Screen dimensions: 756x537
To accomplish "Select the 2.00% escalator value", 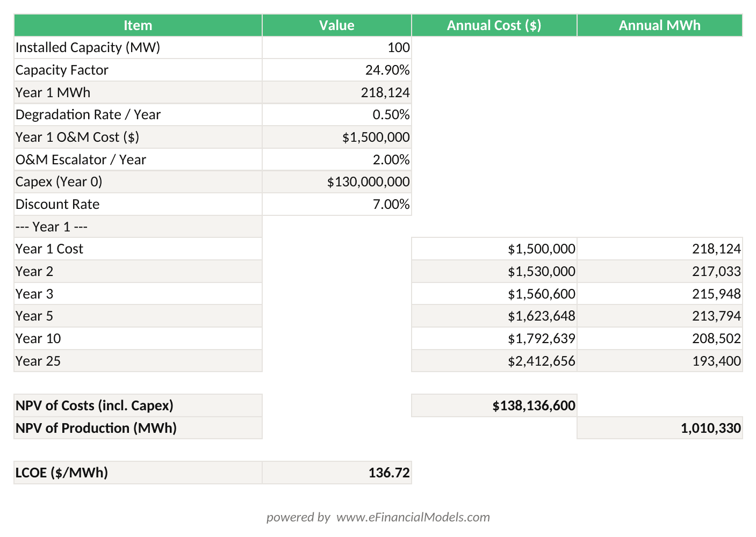I will 337,159.
